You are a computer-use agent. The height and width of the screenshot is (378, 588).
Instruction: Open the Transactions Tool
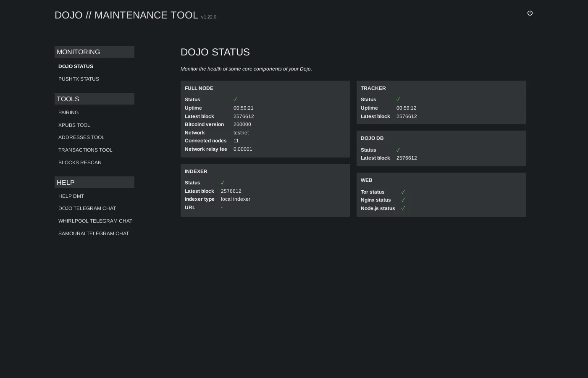(x=85, y=150)
